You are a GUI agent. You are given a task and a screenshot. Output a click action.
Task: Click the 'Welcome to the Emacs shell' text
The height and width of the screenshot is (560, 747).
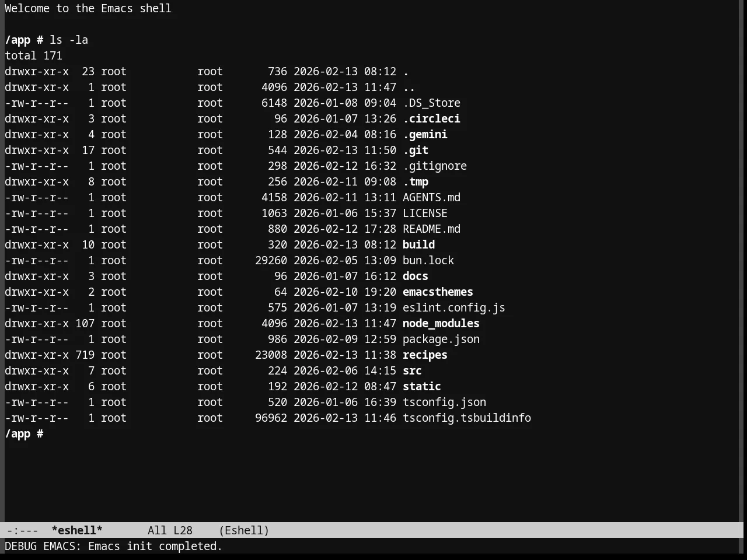point(88,9)
